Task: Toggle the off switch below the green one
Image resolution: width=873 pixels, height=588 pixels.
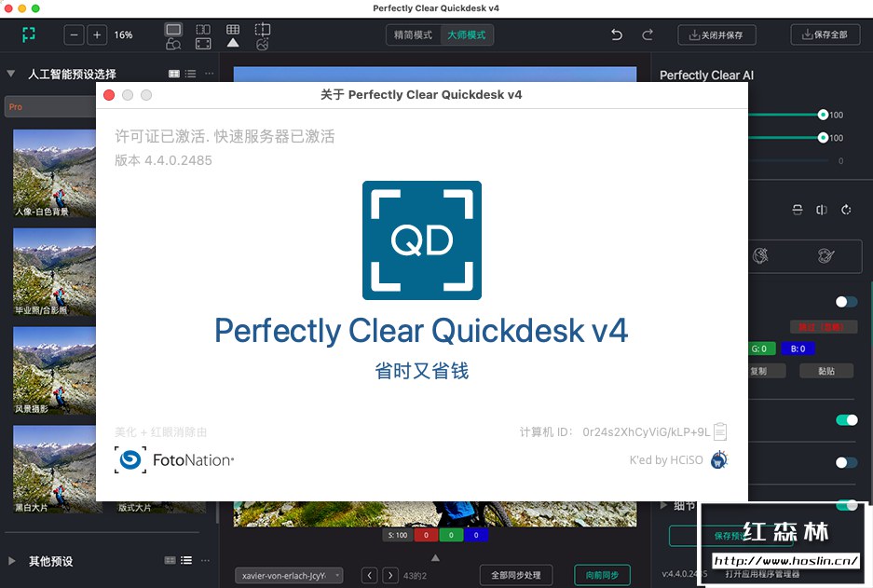Action: click(846, 462)
